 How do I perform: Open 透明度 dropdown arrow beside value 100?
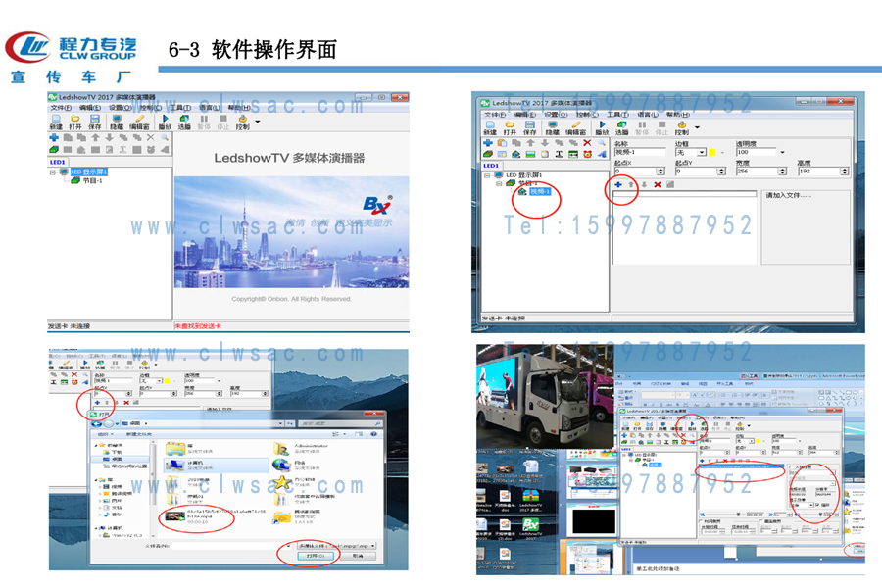782,152
